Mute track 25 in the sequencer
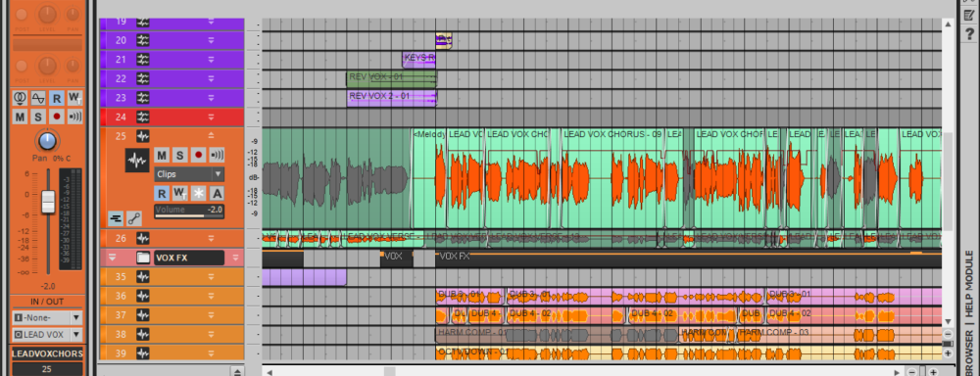Image resolution: width=980 pixels, height=376 pixels. click(162, 155)
